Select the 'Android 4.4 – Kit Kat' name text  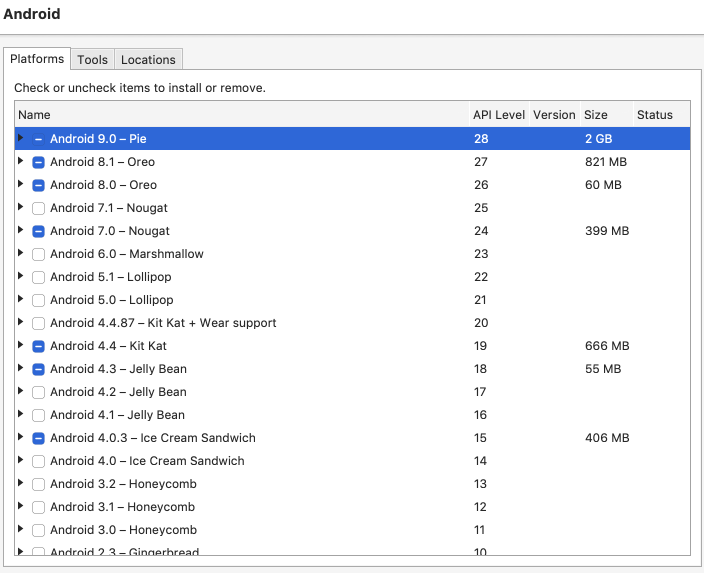[x=108, y=346]
